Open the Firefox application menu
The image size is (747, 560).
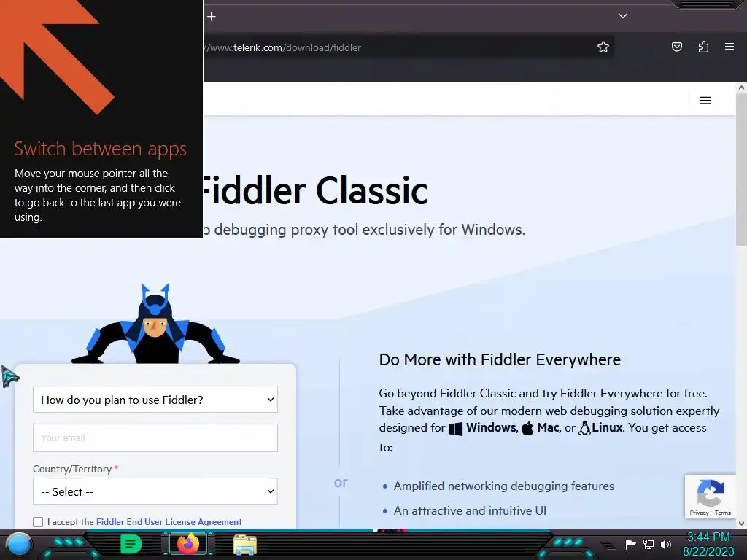pyautogui.click(x=729, y=47)
